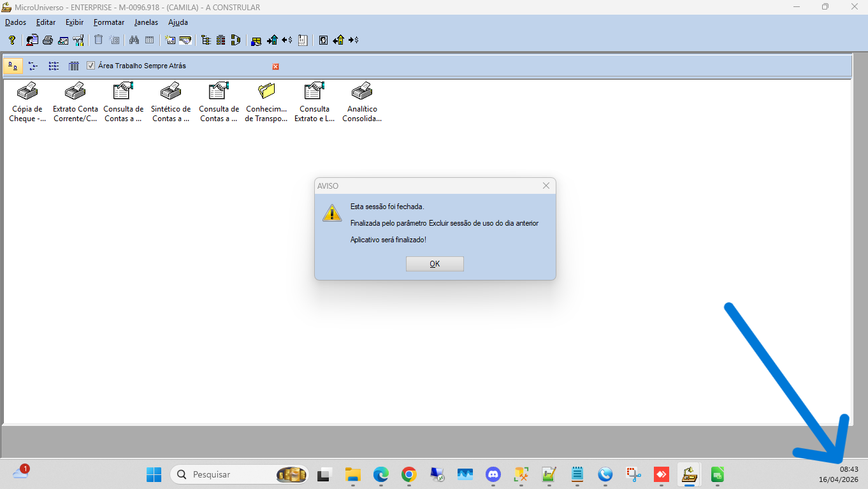868x489 pixels.
Task: Switch to the details grid view mode
Action: [x=73, y=66]
